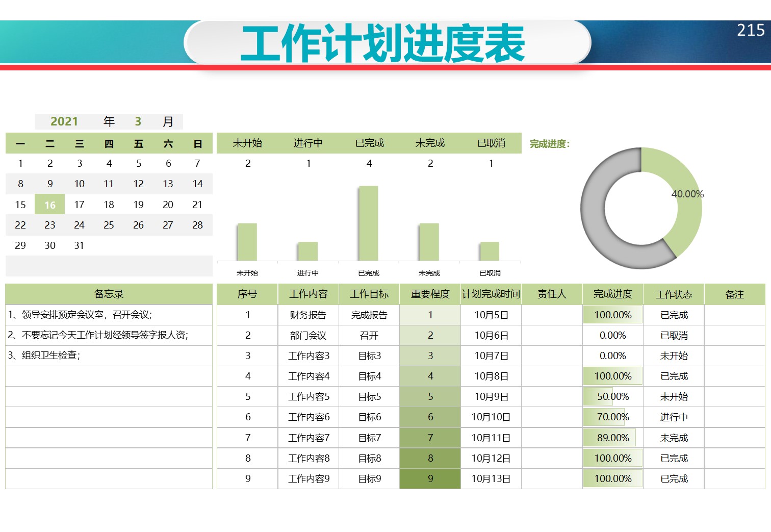Click the 已完成 count value 4
The height and width of the screenshot is (532, 771).
(369, 163)
